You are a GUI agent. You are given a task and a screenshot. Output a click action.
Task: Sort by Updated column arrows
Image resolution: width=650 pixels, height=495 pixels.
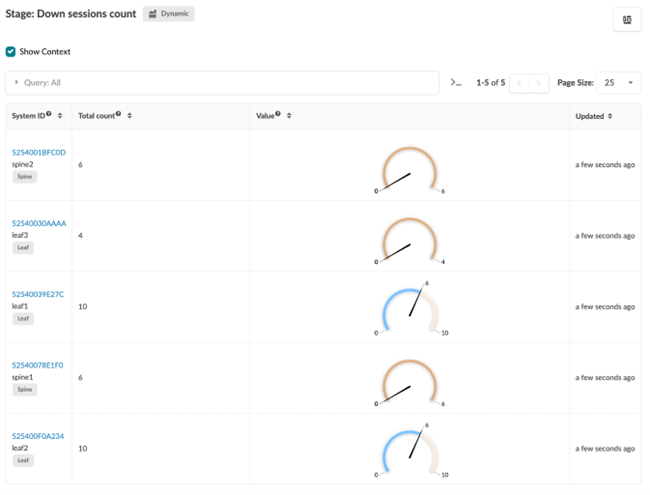pyautogui.click(x=610, y=116)
